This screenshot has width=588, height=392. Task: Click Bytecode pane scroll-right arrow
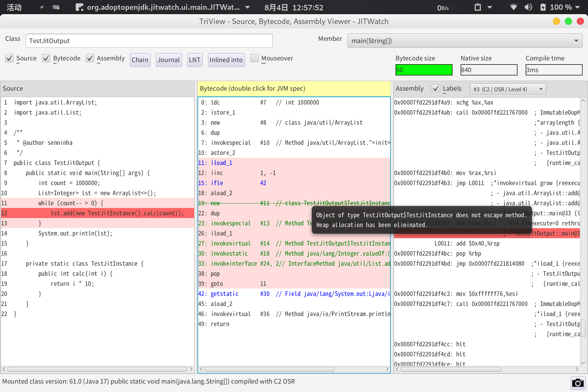tap(387, 369)
